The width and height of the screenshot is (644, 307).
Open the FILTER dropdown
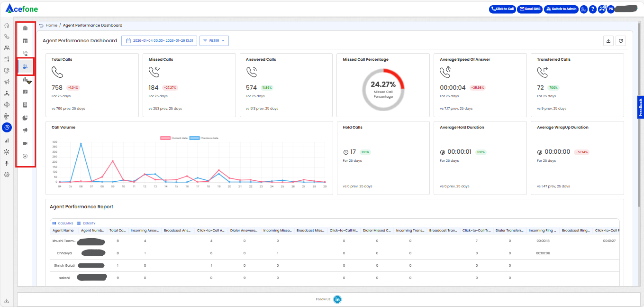(214, 41)
